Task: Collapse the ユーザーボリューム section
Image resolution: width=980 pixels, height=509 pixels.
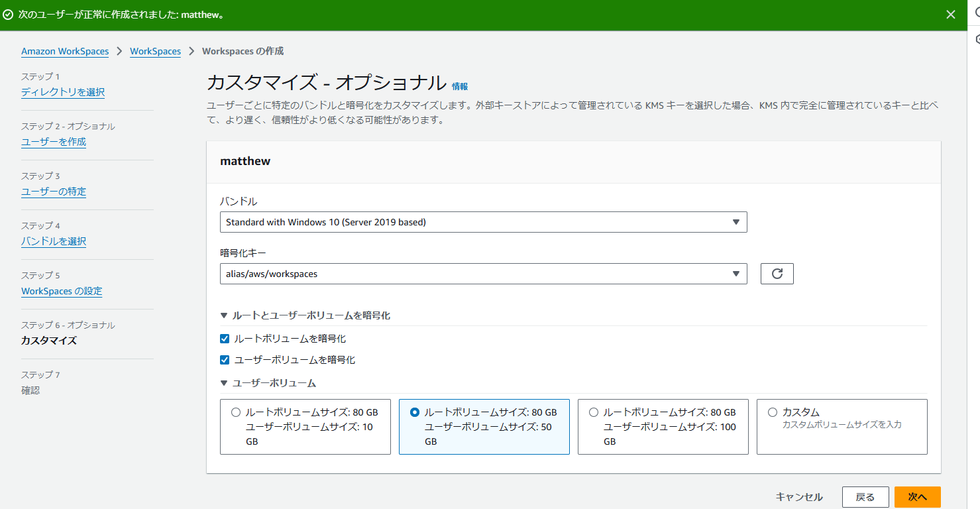Action: click(224, 382)
